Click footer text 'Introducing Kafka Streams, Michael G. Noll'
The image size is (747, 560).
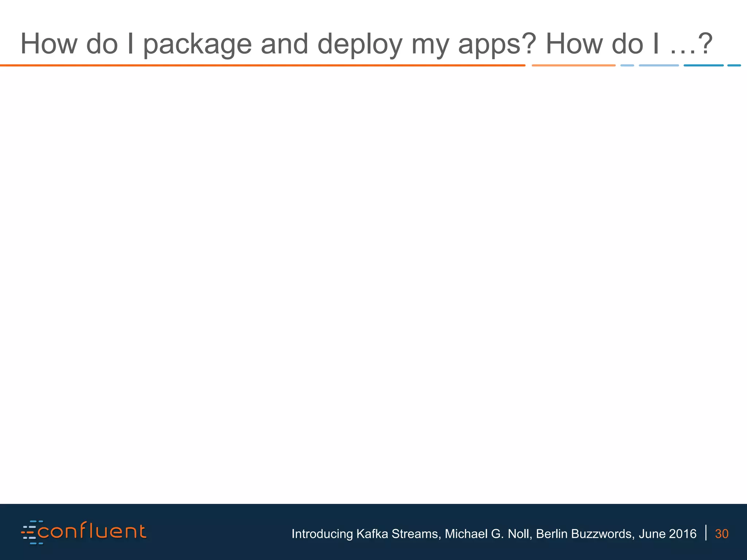coord(412,534)
